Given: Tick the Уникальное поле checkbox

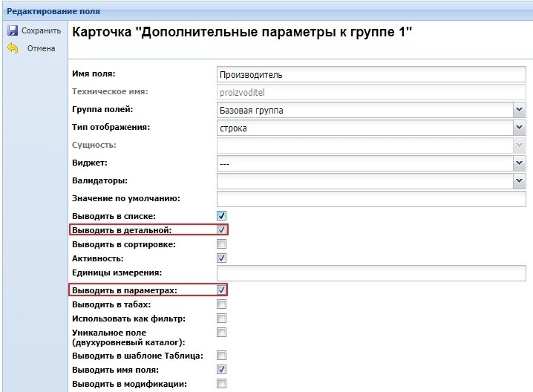Looking at the screenshot, I should point(221,332).
